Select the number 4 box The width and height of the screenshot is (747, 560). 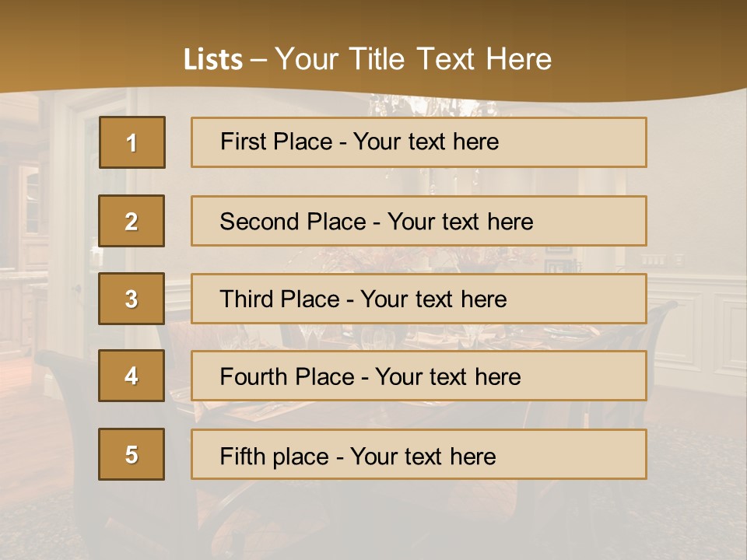[x=132, y=376]
